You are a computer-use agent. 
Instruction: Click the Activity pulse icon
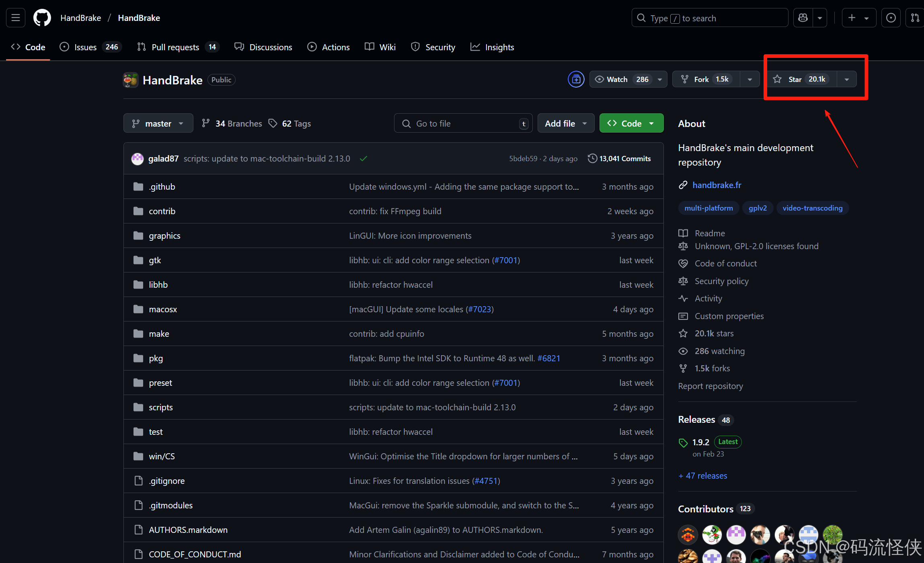[x=683, y=298]
